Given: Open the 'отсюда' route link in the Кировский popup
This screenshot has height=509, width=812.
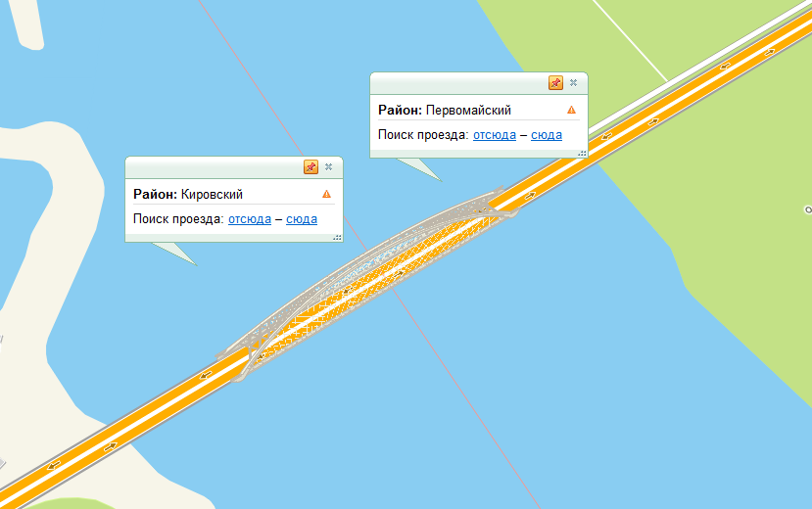Looking at the screenshot, I should pos(250,219).
